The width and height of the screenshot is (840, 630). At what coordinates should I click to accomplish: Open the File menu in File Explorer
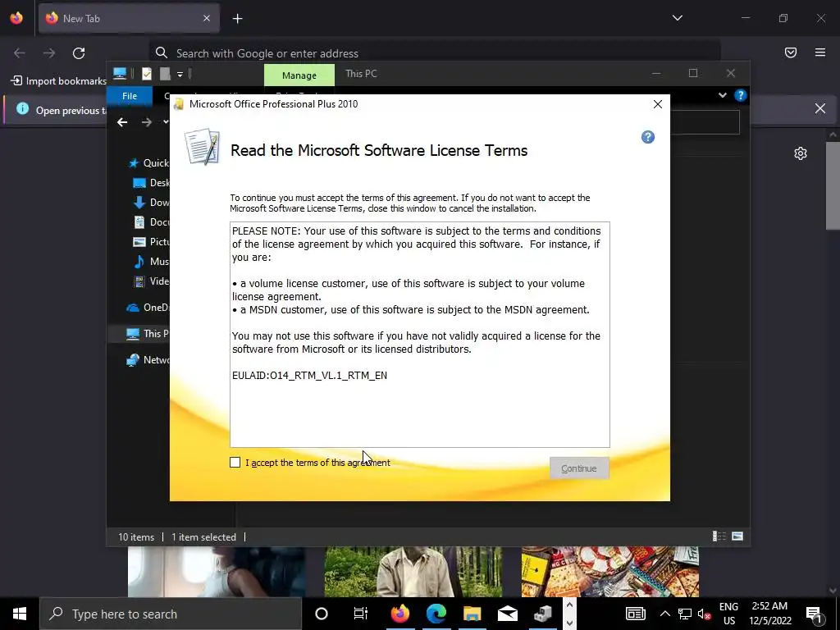pos(130,96)
